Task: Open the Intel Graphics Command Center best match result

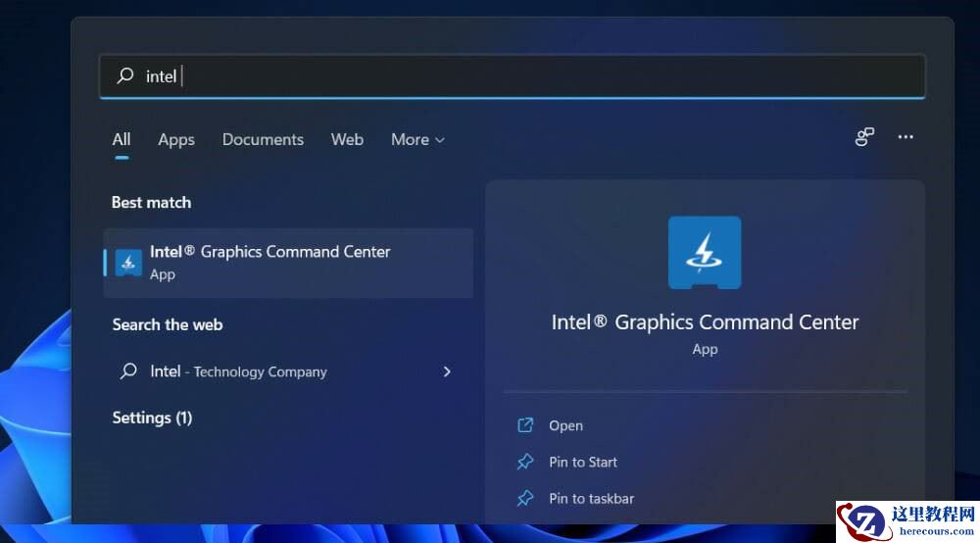Action: coord(288,263)
